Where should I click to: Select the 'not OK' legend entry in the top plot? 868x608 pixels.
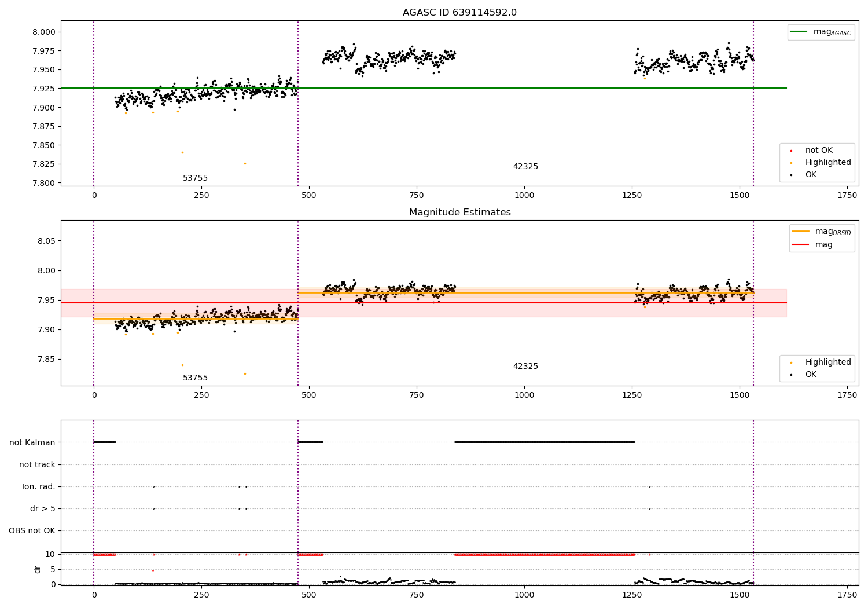pyautogui.click(x=819, y=151)
